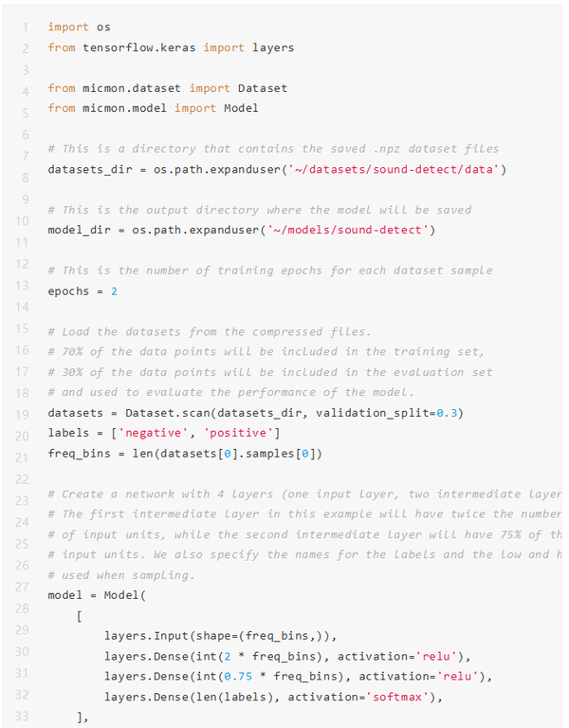Click the comment about training epochs
569x728 pixels.
pos(270,271)
